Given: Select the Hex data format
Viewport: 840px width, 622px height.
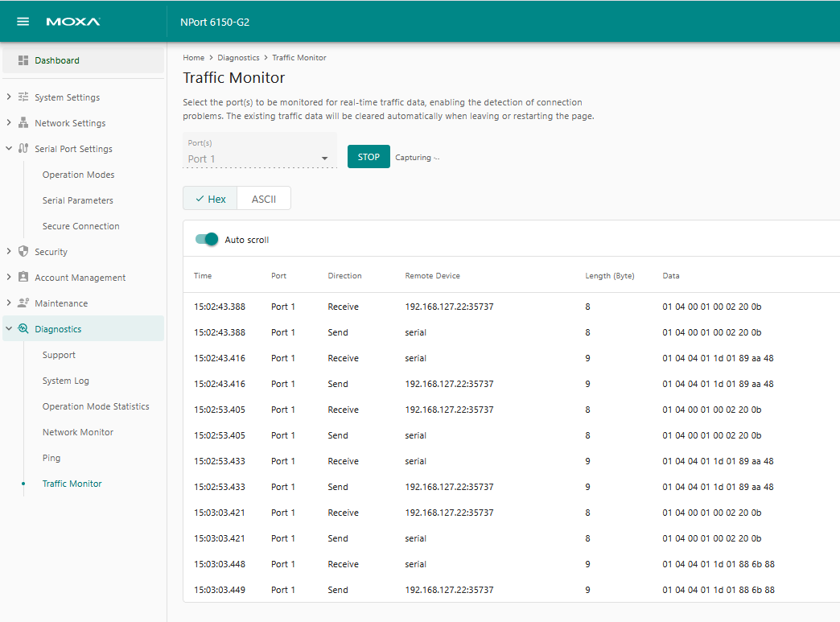Looking at the screenshot, I should coord(211,199).
